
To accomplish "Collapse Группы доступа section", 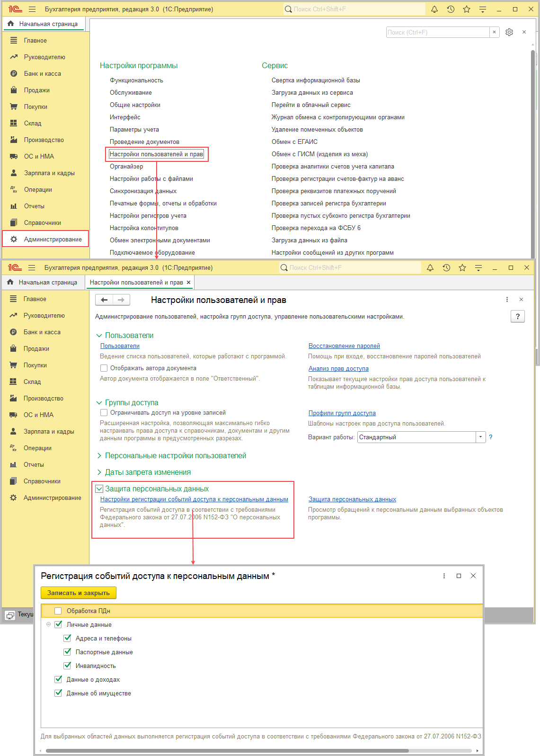I will (x=99, y=402).
